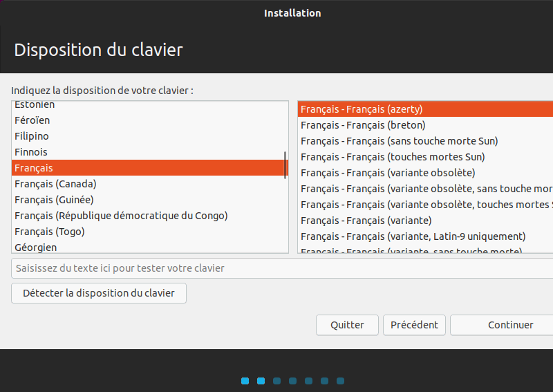Image resolution: width=553 pixels, height=392 pixels.
Task: Choose Filipino from the layout list
Action: [32, 136]
